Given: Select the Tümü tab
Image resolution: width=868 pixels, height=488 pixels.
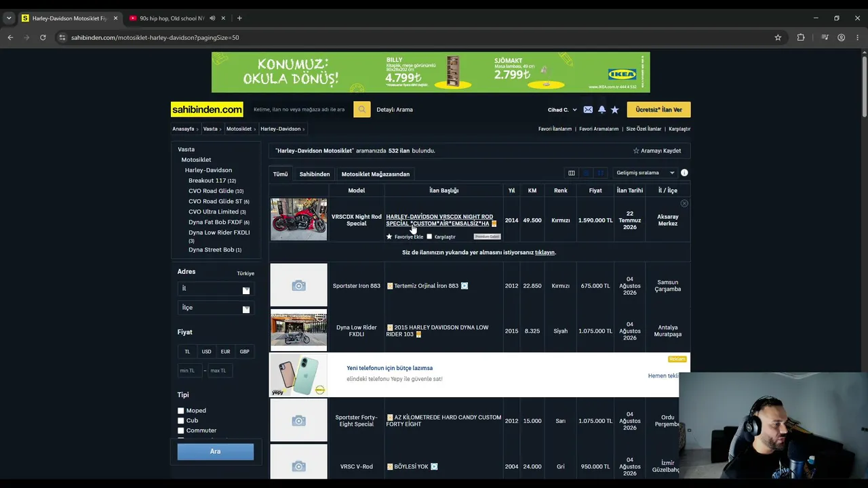Looking at the screenshot, I should point(280,174).
